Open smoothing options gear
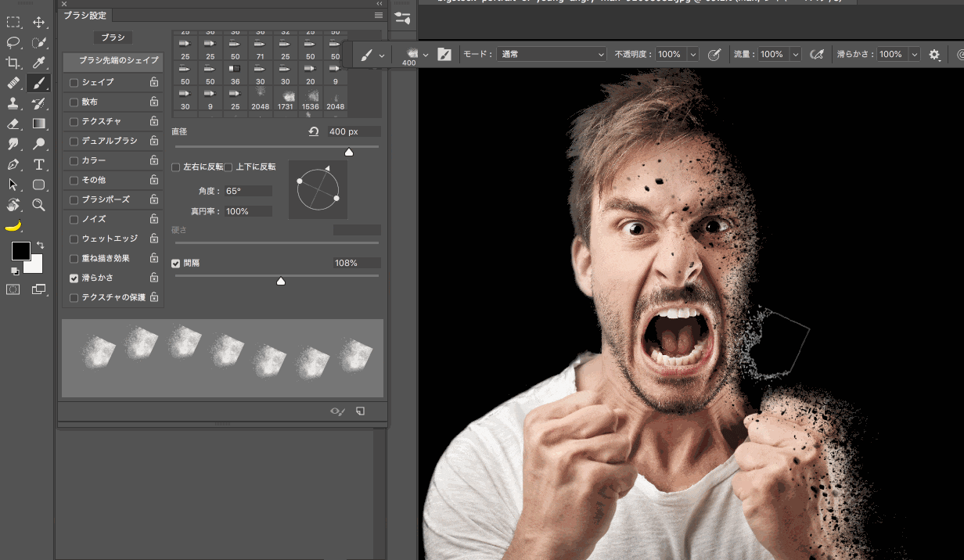The width and height of the screenshot is (964, 560). pos(934,55)
